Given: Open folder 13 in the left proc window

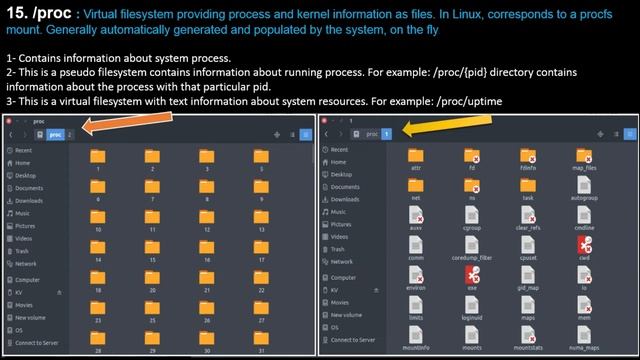Looking at the screenshot, I should 261,217.
